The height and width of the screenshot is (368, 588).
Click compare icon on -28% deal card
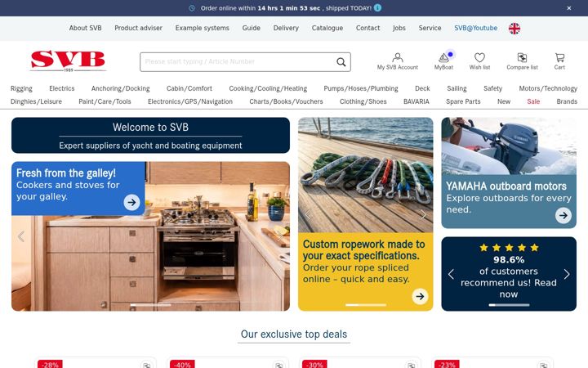(x=147, y=365)
